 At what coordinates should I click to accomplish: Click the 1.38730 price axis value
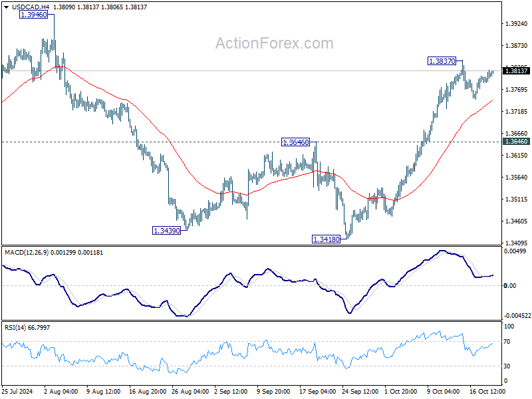tap(517, 45)
